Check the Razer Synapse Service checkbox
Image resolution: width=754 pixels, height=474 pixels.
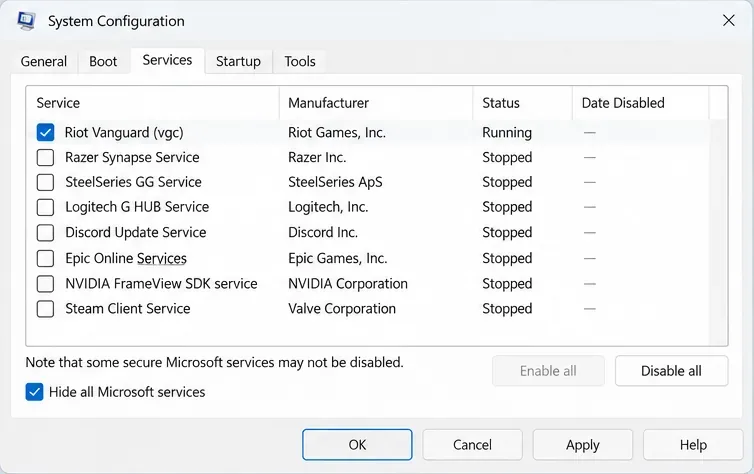click(x=45, y=157)
